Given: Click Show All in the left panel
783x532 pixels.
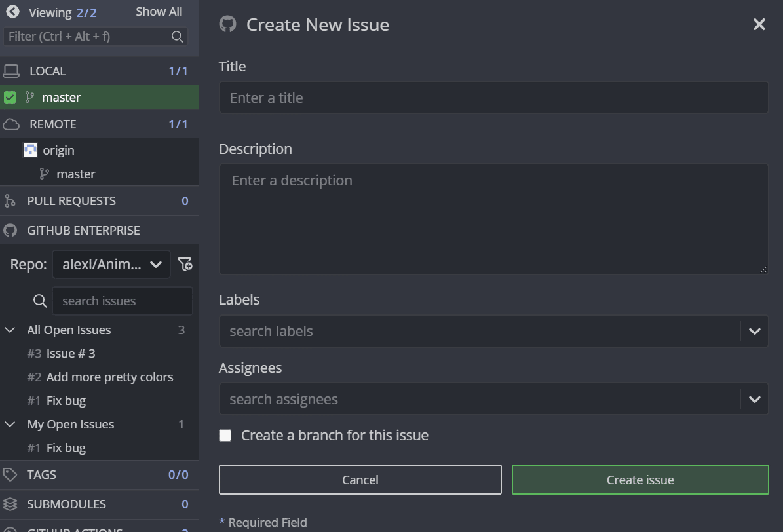Looking at the screenshot, I should click(159, 12).
